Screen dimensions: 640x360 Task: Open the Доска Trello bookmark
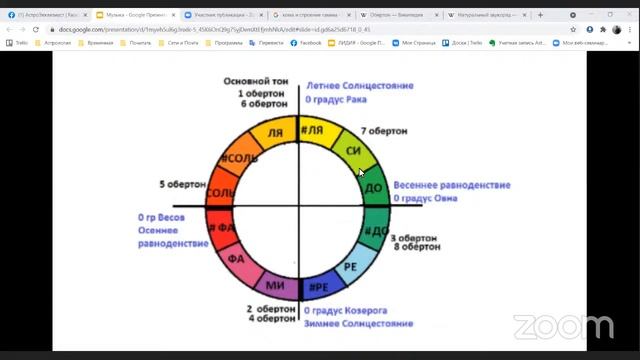point(462,42)
